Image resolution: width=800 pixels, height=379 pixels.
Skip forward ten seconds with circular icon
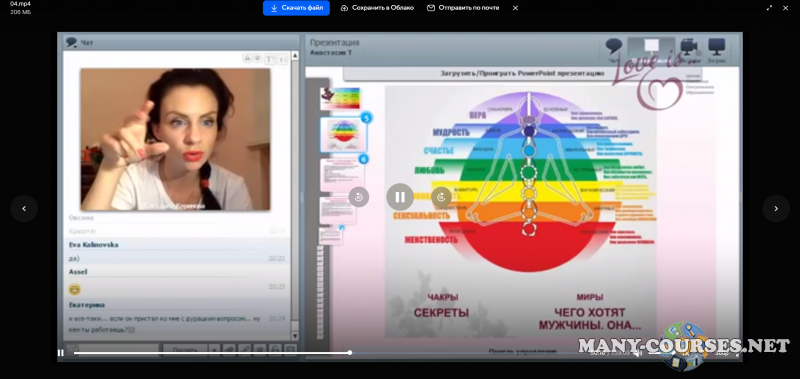(x=441, y=197)
